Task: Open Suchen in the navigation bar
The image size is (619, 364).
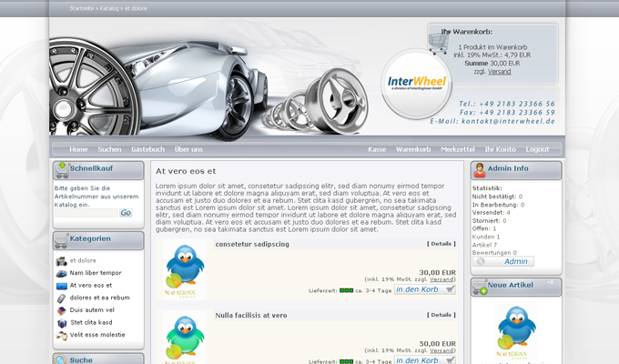Action: (x=109, y=149)
